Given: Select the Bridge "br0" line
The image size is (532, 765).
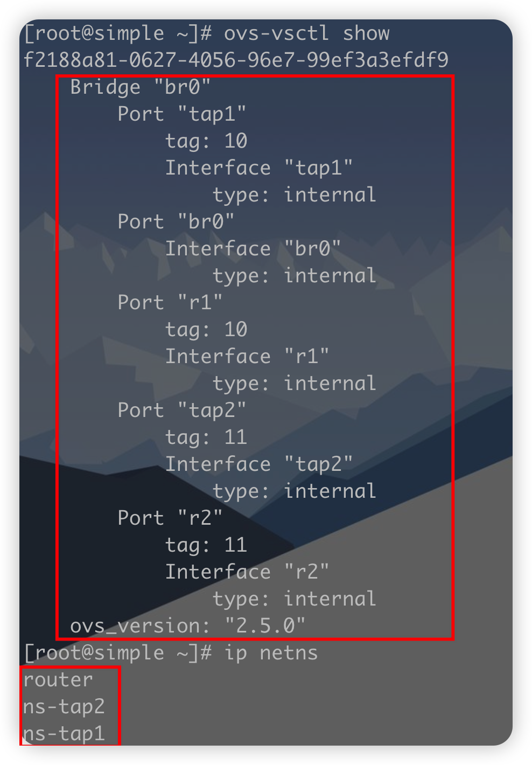Looking at the screenshot, I should coord(140,87).
